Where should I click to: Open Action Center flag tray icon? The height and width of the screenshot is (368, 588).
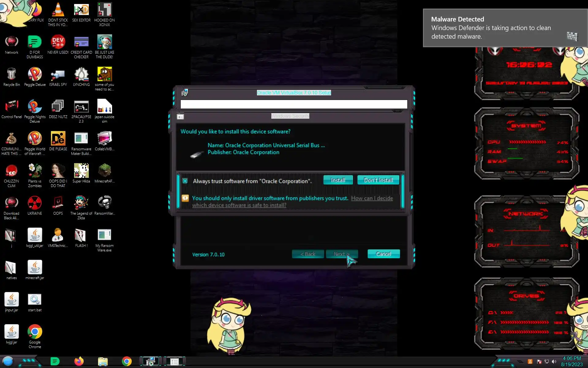(x=539, y=362)
